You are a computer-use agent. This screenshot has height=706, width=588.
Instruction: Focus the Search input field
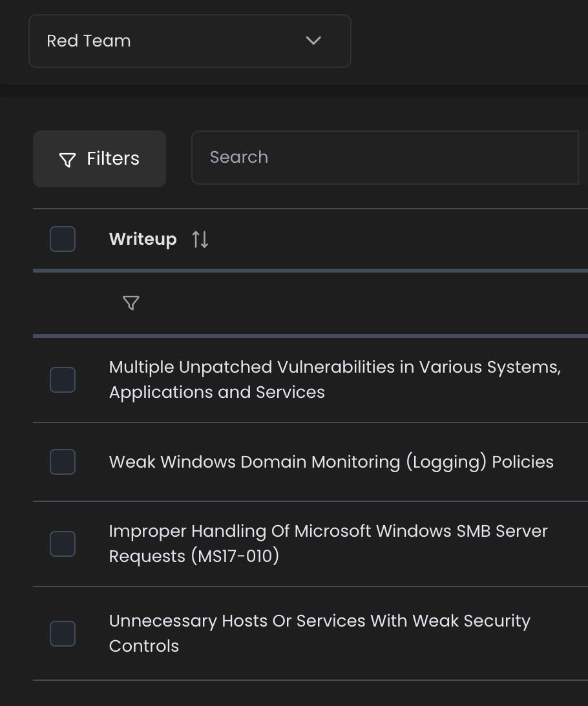[x=384, y=158]
